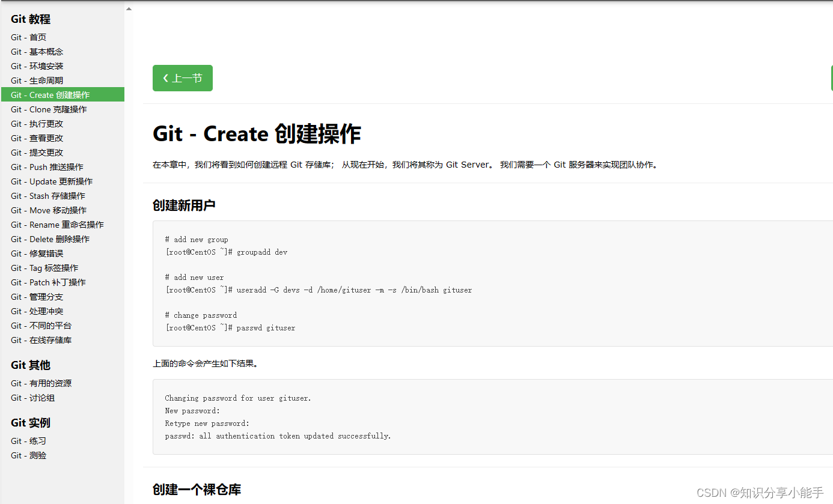Open the Git - 生命周期 chapter

coord(37,80)
